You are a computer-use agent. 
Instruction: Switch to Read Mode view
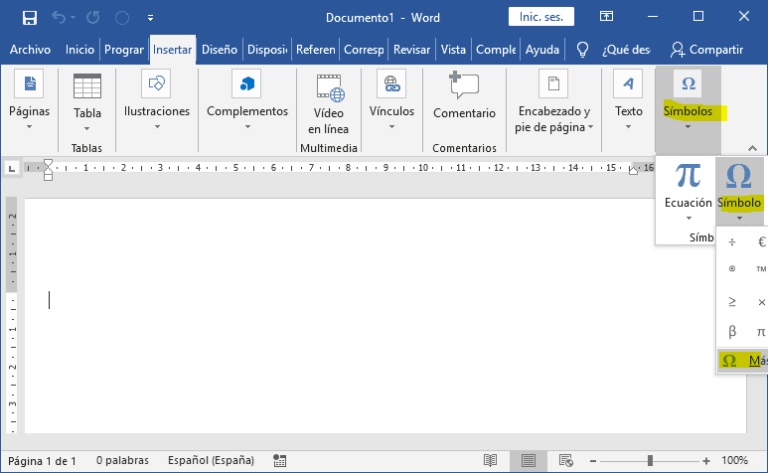pyautogui.click(x=490, y=460)
